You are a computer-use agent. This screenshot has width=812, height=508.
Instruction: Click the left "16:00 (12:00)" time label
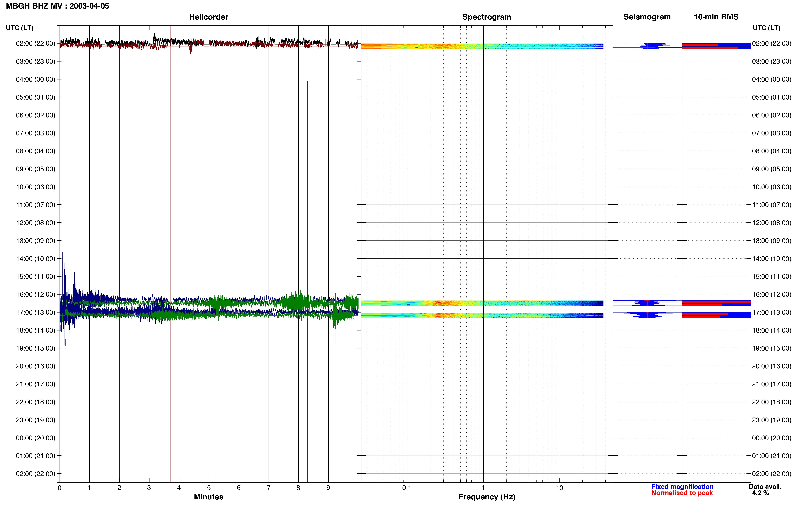(35, 294)
